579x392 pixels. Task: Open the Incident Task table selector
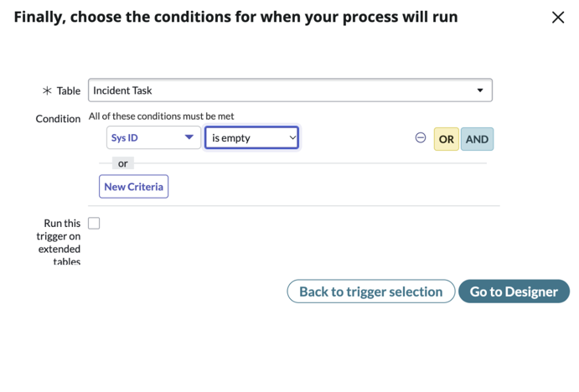tap(290, 90)
